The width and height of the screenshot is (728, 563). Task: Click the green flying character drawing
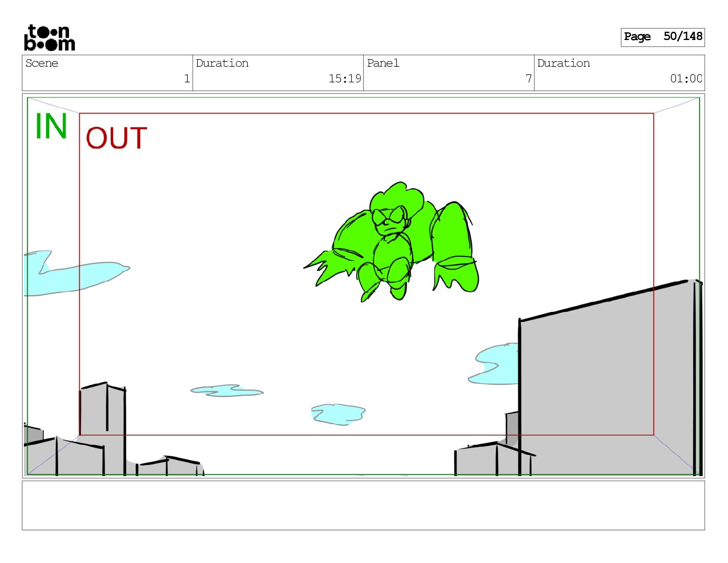tap(392, 242)
